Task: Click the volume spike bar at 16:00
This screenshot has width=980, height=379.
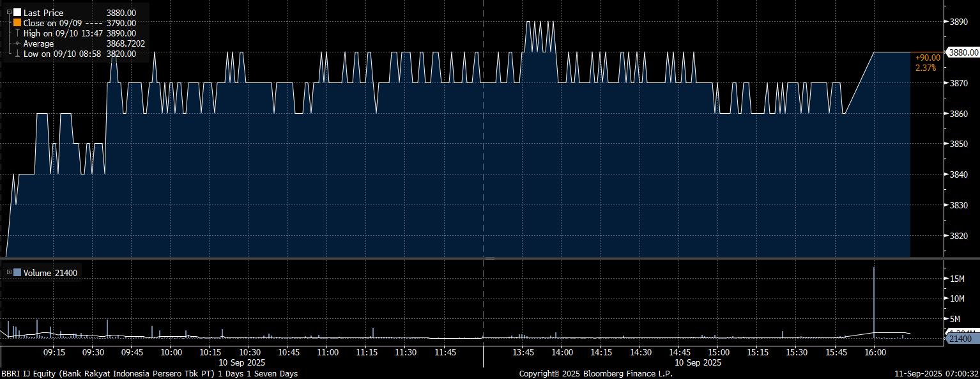Action: [x=874, y=300]
